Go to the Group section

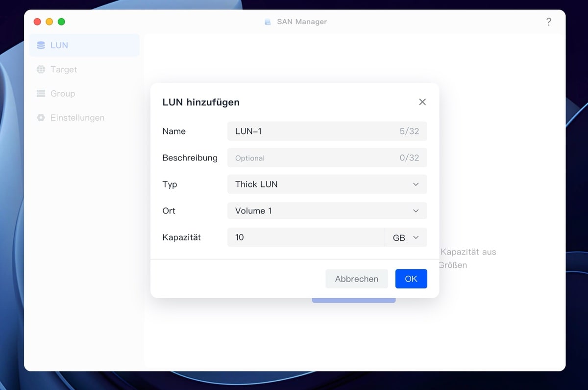[x=63, y=94]
